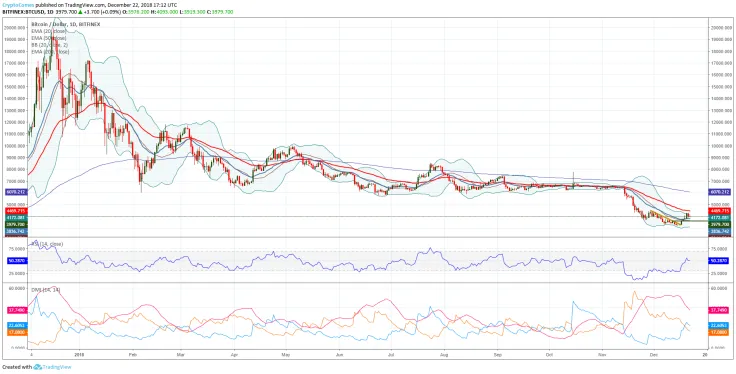Click the May label on the time axis
Viewport: 736px width, 374px height.
pos(285,356)
